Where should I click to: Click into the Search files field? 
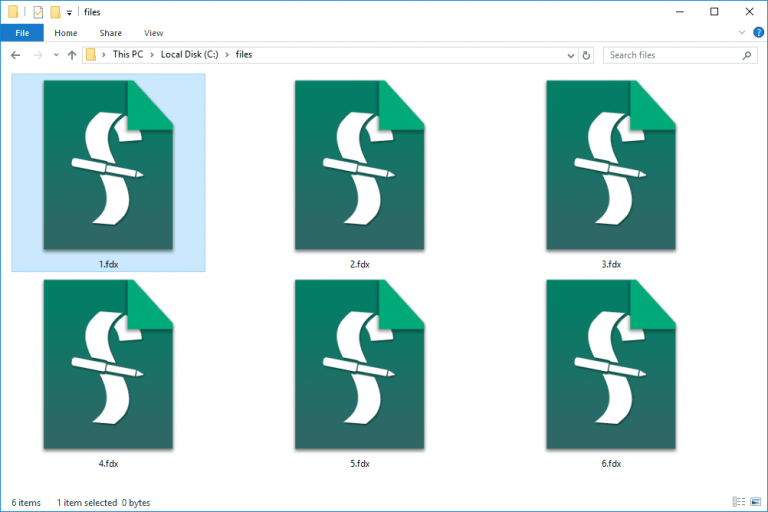click(673, 55)
